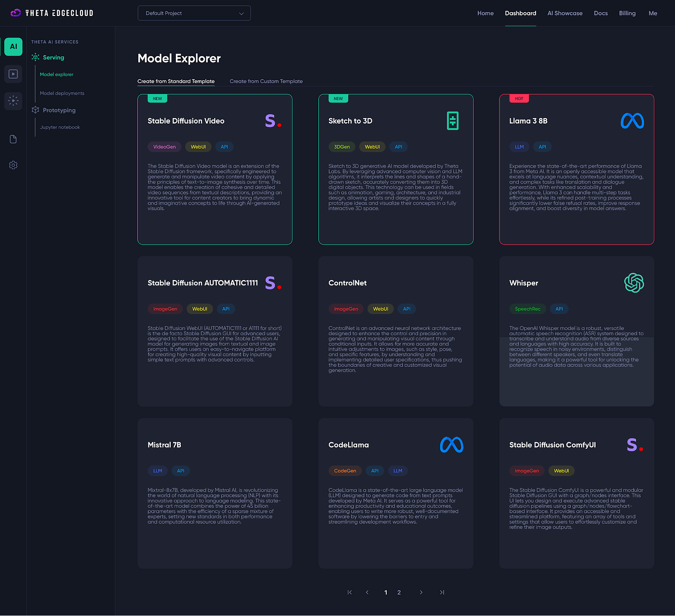The width and height of the screenshot is (675, 616).
Task: Go to page 2 of models
Action: tap(399, 592)
